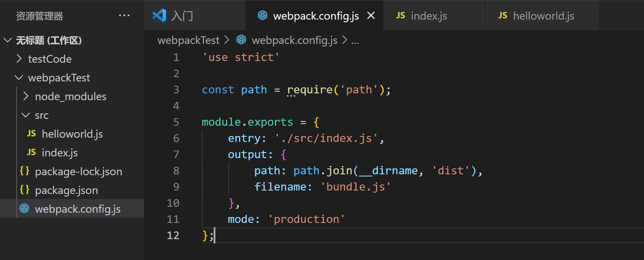Viewport: 644px width, 260px height.
Task: Click the 资源管理器 panel title
Action: (40, 16)
